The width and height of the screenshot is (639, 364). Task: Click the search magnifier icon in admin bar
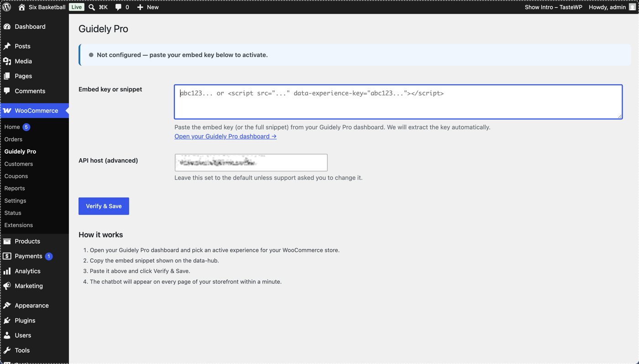[x=92, y=7]
